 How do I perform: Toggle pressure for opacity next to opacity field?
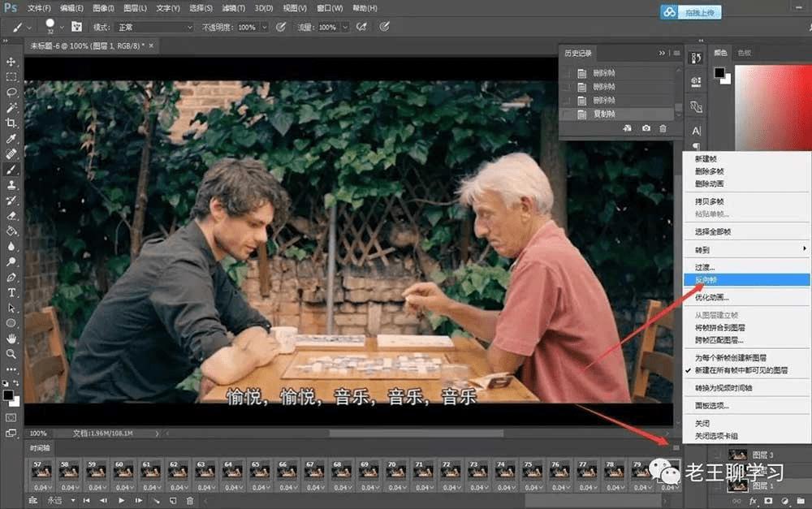(281, 27)
